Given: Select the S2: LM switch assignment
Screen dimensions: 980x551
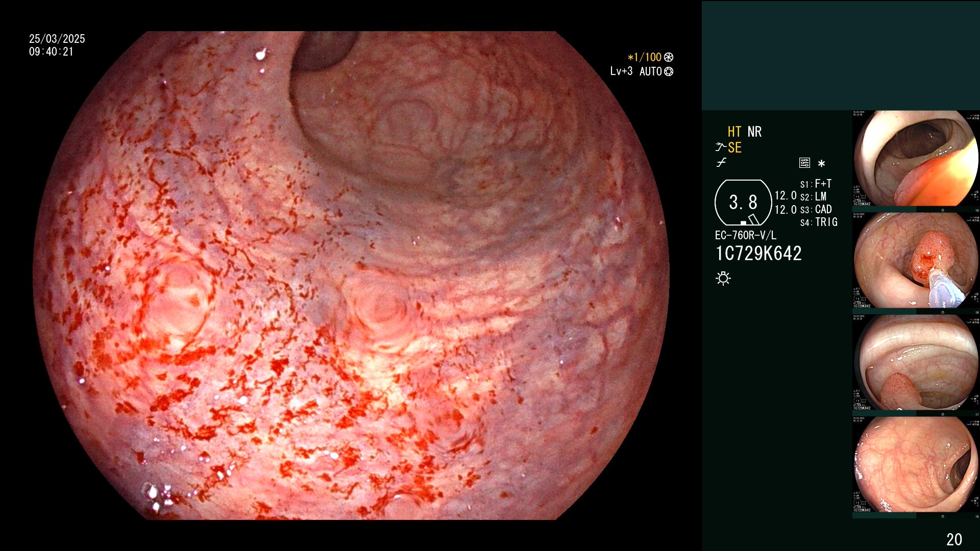Looking at the screenshot, I should pyautogui.click(x=813, y=196).
